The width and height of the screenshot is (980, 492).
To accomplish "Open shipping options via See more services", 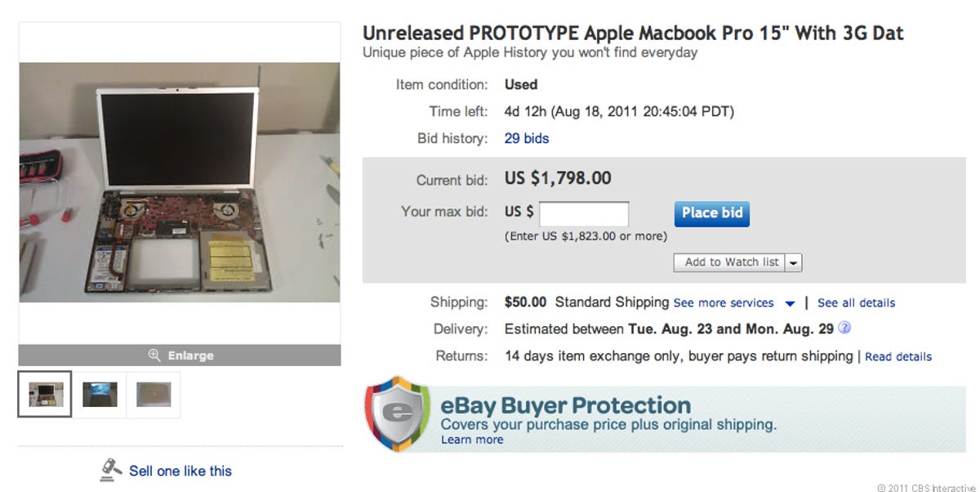I will tap(723, 302).
